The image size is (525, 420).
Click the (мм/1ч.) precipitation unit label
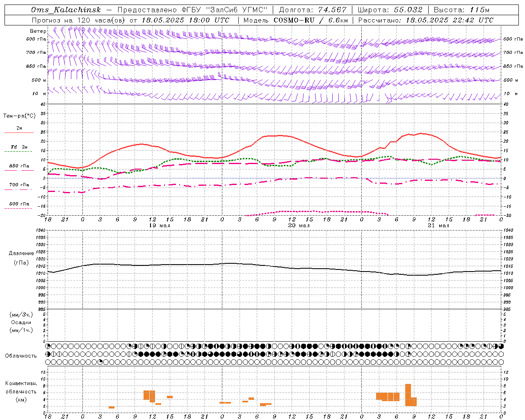[x=21, y=330]
